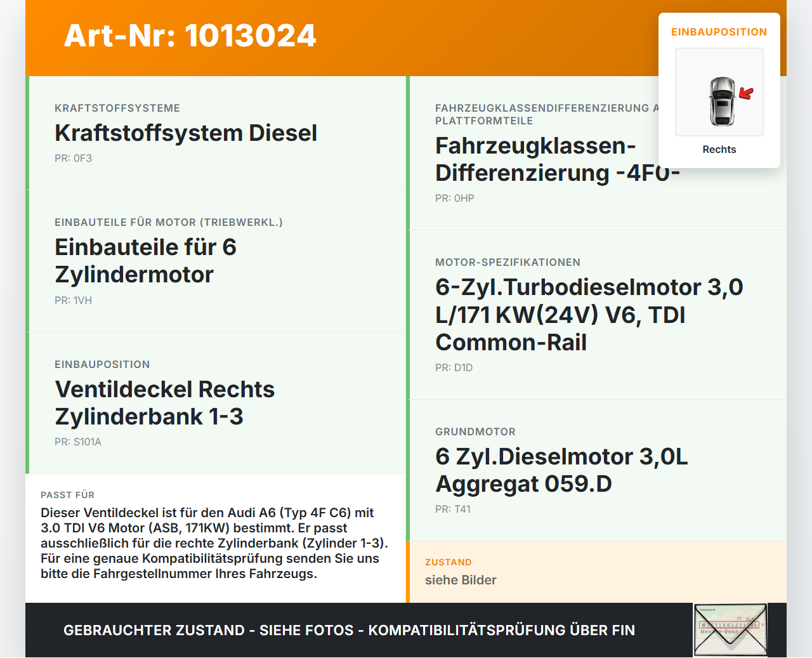Click the 'PR: D1D' code

454,367
